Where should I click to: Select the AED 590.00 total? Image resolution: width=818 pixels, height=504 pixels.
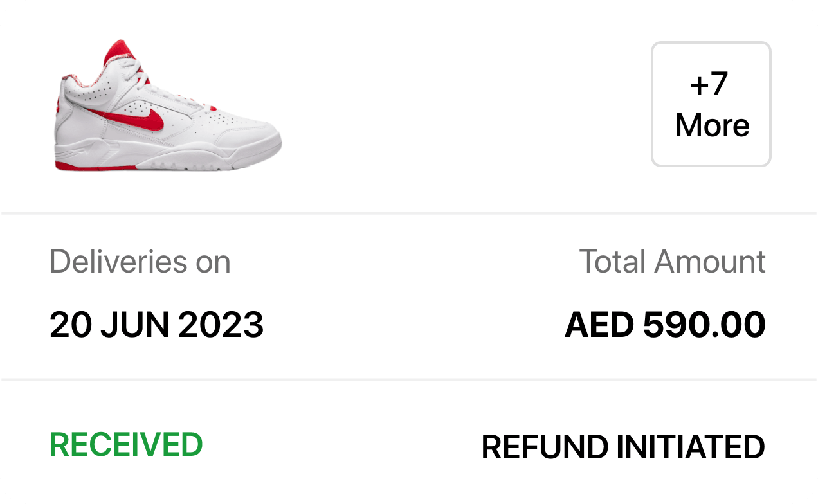click(x=665, y=325)
